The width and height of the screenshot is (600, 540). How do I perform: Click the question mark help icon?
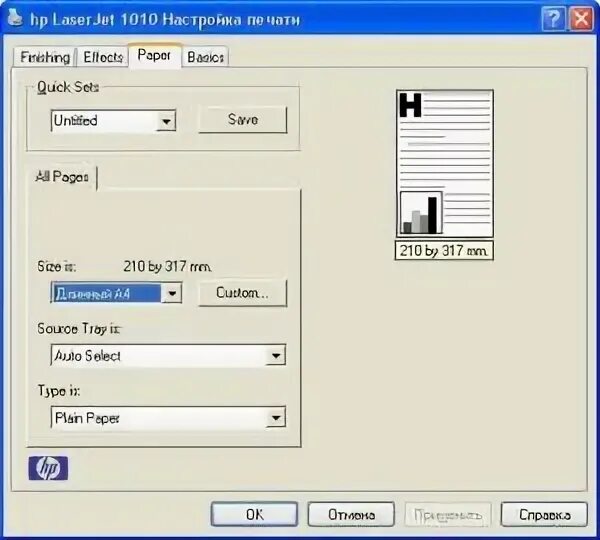[553, 18]
